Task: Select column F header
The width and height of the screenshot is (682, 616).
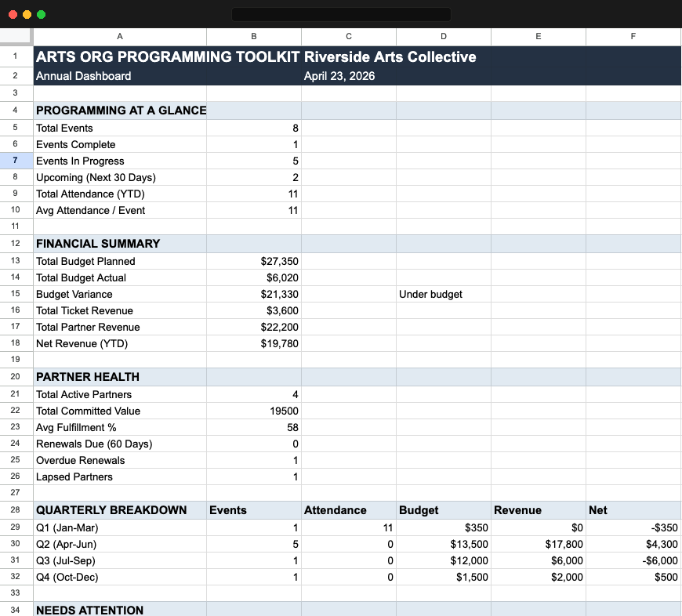Action: [633, 37]
